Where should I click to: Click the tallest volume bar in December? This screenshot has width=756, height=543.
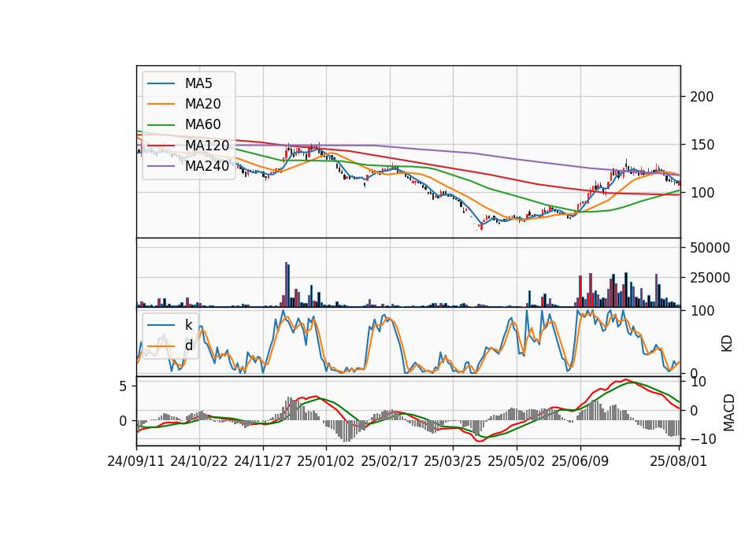pos(287,285)
